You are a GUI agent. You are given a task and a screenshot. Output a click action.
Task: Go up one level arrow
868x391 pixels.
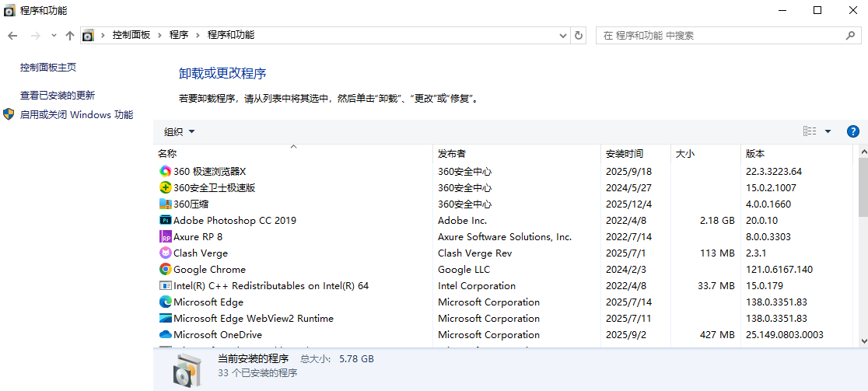pyautogui.click(x=70, y=36)
